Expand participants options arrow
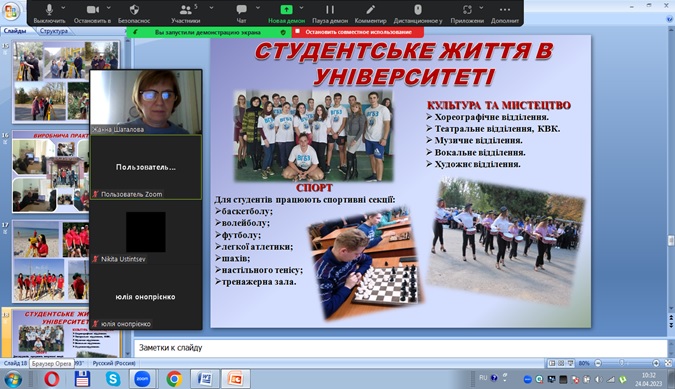 coord(211,8)
